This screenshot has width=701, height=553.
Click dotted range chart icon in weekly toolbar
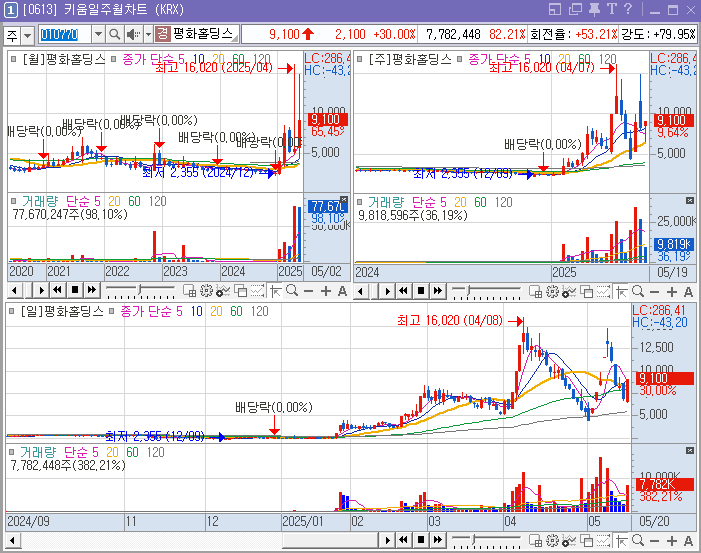click(x=603, y=292)
